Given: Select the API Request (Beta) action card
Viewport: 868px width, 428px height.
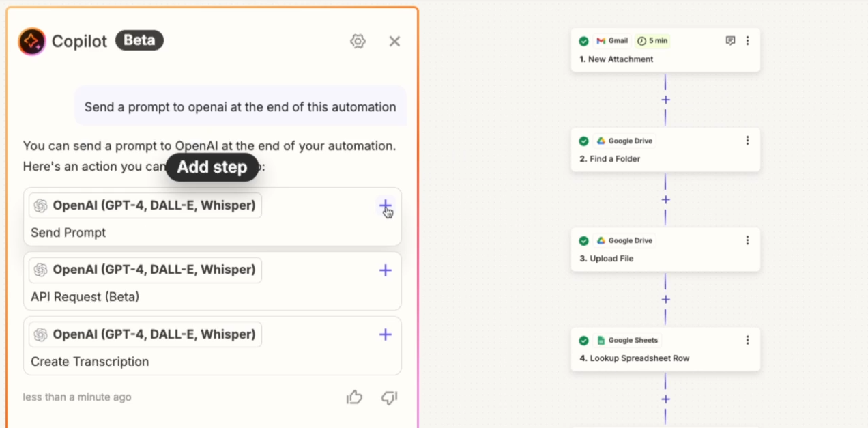Looking at the screenshot, I should [x=212, y=281].
